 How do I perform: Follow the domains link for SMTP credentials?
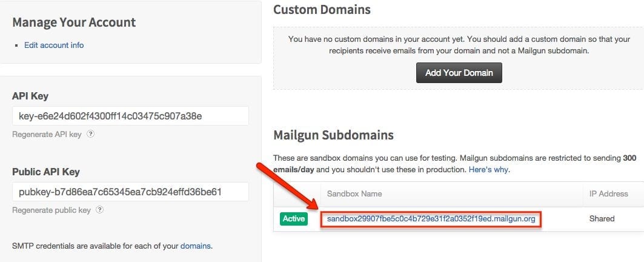196,246
